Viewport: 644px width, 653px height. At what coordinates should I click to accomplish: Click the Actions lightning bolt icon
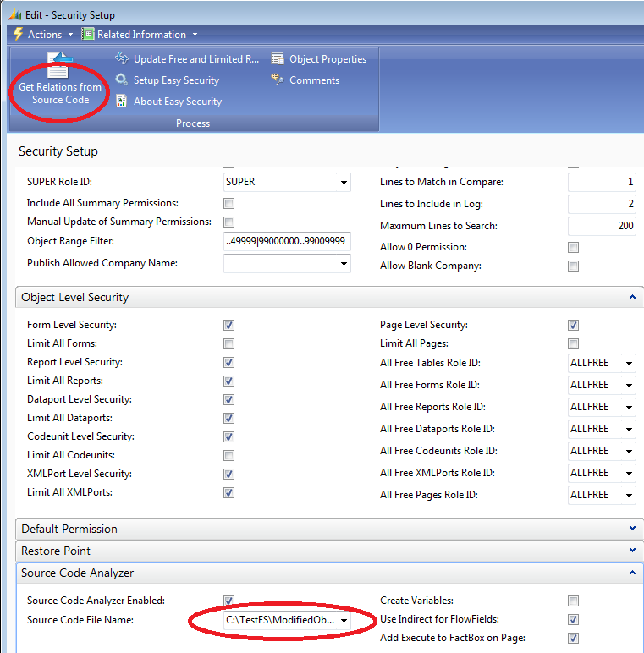click(18, 34)
